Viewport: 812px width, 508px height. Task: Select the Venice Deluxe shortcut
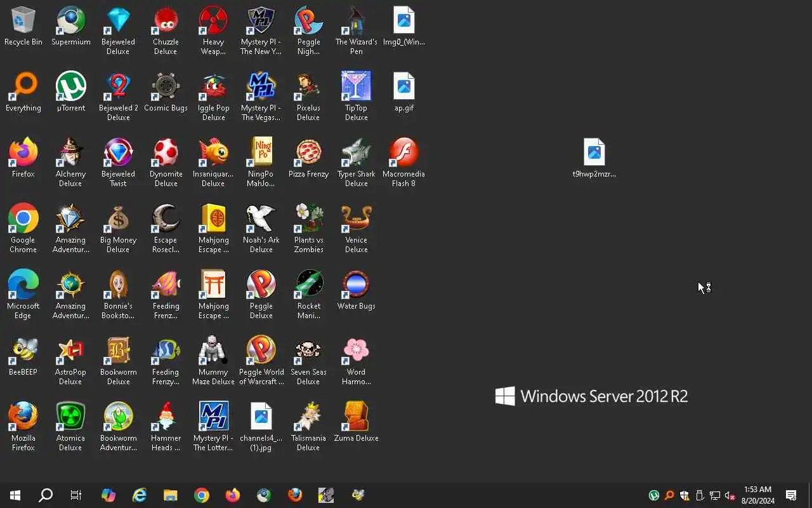click(356, 229)
